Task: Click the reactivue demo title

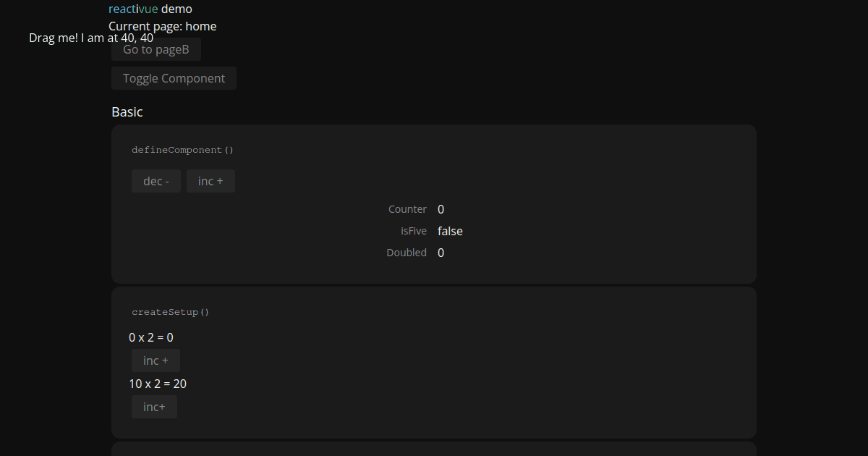Action: coord(150,9)
